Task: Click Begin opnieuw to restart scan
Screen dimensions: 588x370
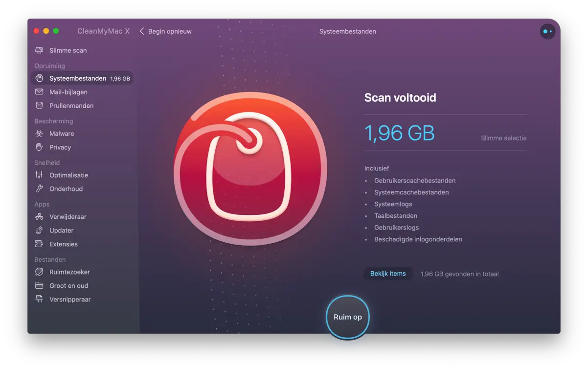Action: (170, 31)
